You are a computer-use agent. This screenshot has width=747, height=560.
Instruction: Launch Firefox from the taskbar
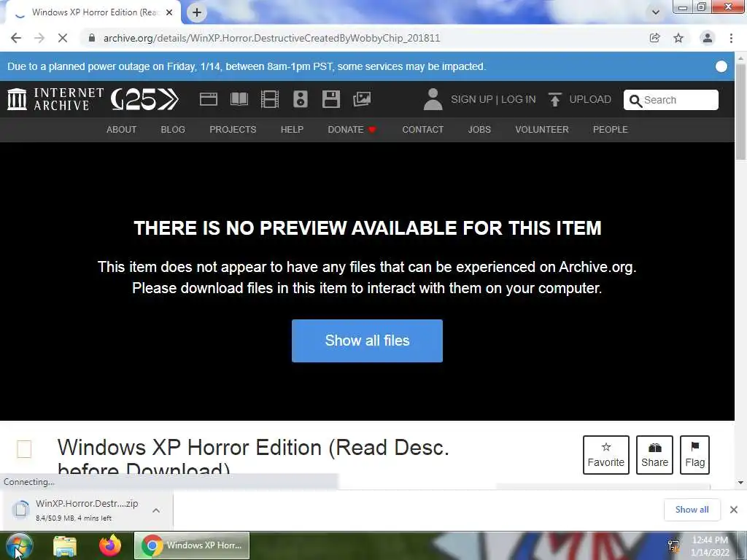point(110,545)
